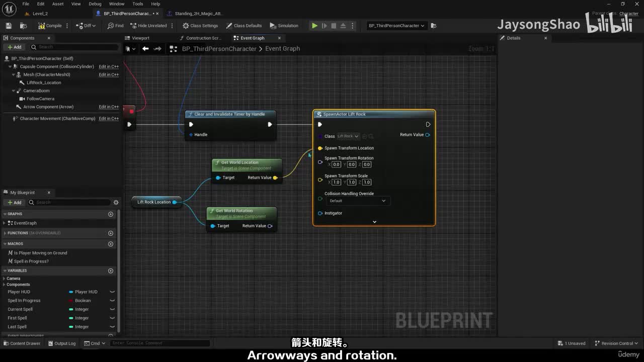The width and height of the screenshot is (644, 362).
Task: Open the Debug menu
Action: click(x=95, y=4)
